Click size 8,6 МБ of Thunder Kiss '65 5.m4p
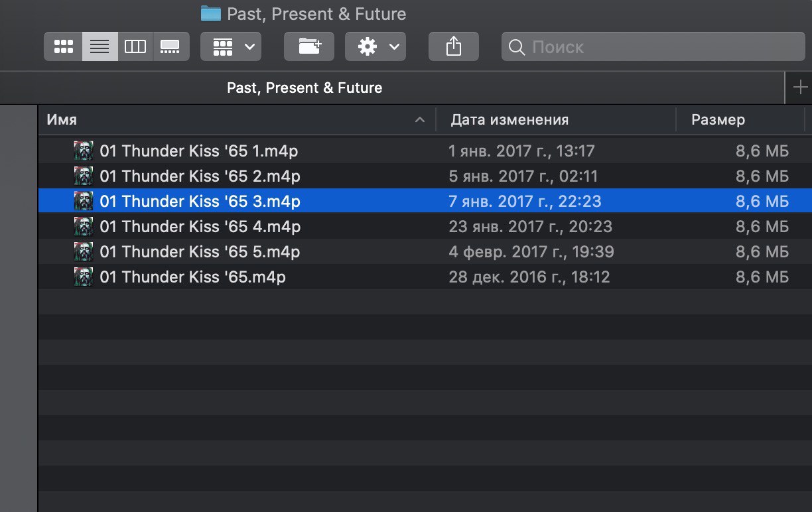 click(x=762, y=252)
